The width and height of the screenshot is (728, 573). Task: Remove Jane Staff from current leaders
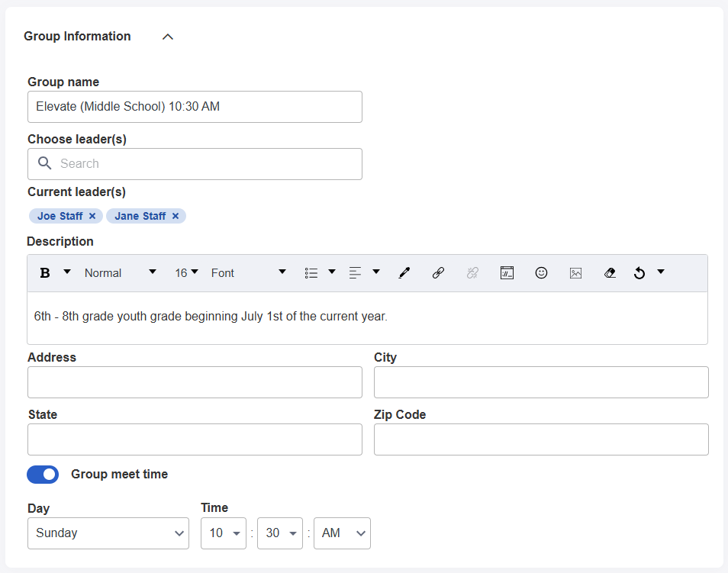pyautogui.click(x=176, y=216)
